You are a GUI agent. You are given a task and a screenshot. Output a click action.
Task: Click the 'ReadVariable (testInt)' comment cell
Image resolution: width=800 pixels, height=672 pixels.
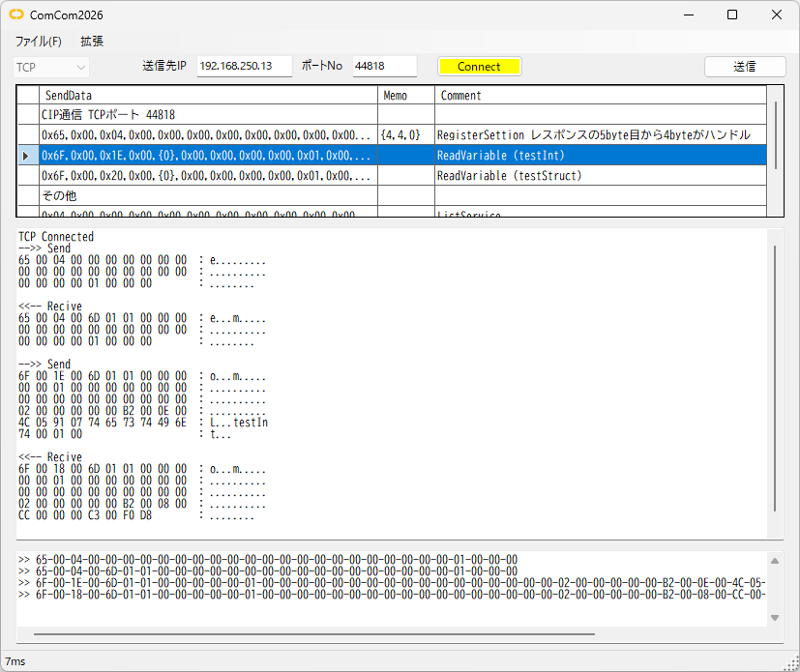click(601, 156)
